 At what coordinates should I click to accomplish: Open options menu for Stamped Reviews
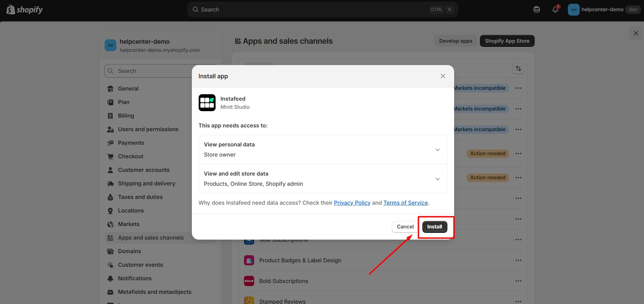coord(518,301)
